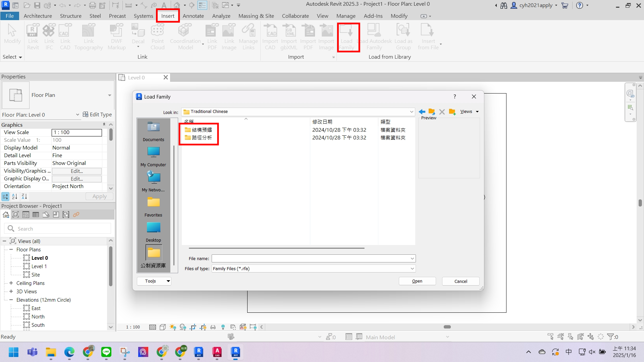This screenshot has height=362, width=644.
Task: Switch to the Manage ribbon tab
Action: [346, 16]
